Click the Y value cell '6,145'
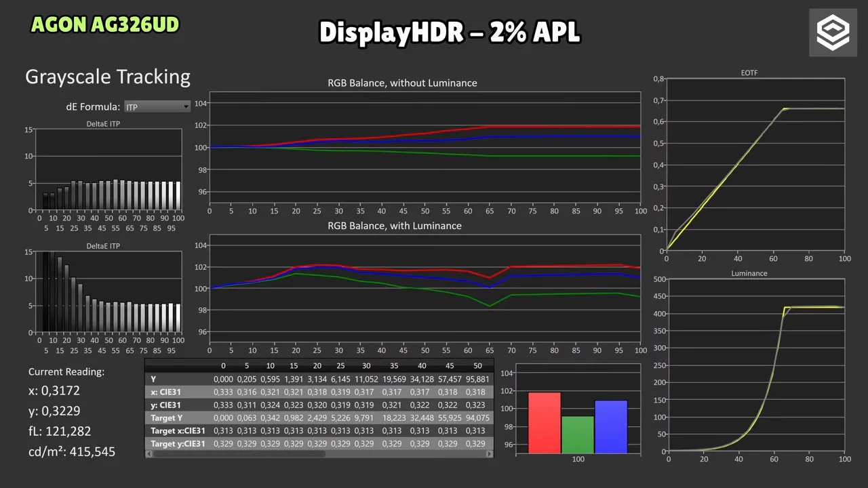 click(341, 380)
